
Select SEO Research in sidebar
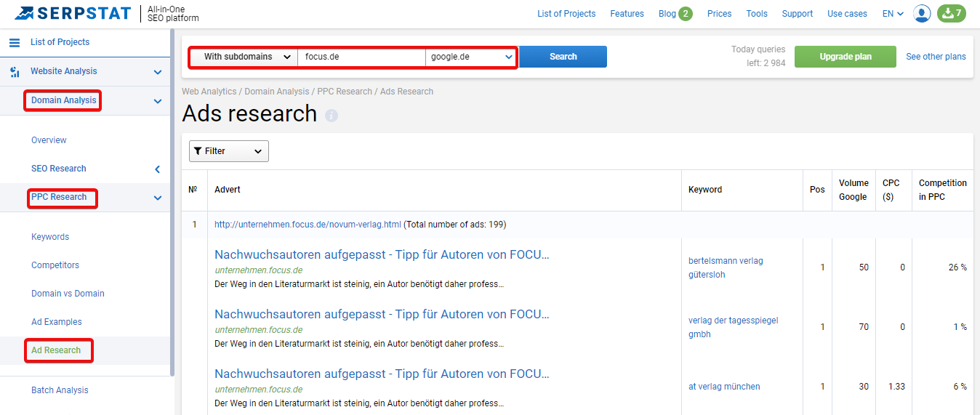click(58, 169)
